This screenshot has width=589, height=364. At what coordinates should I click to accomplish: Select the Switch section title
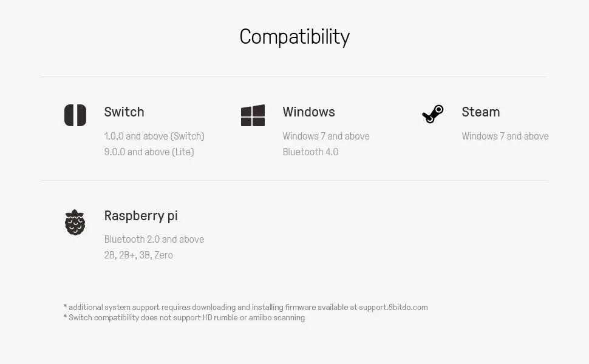(x=124, y=112)
